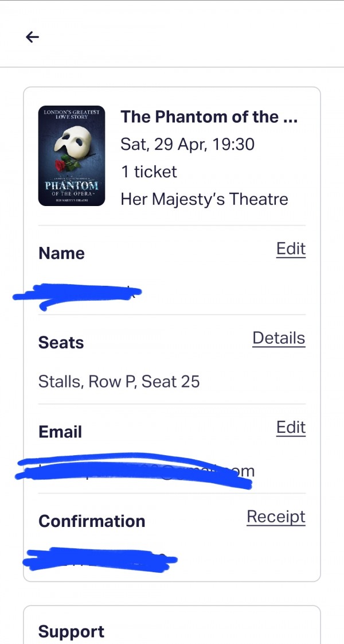Open the Phantom of the Opera poster thumbnail
The height and width of the screenshot is (644, 344).
[x=71, y=156]
